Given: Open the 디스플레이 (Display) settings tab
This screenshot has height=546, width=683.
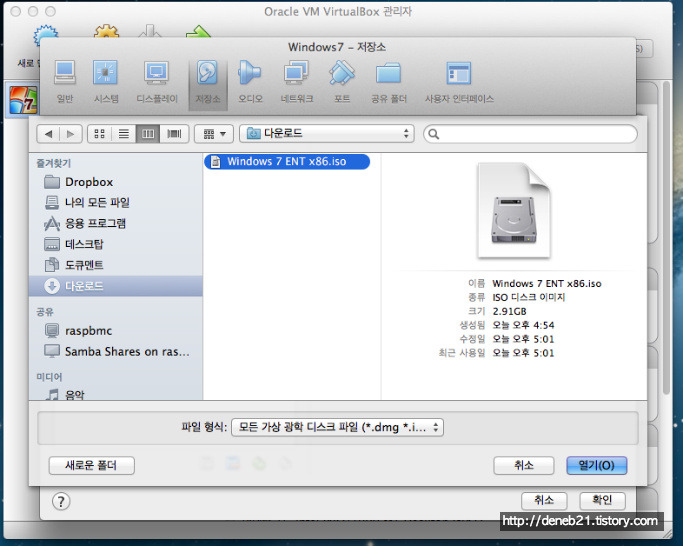Looking at the screenshot, I should (157, 82).
